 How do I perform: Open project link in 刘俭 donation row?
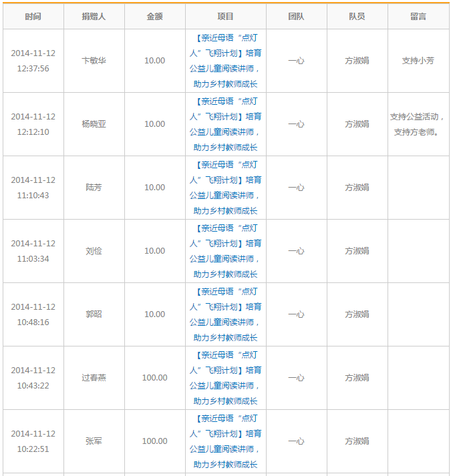[225, 251]
